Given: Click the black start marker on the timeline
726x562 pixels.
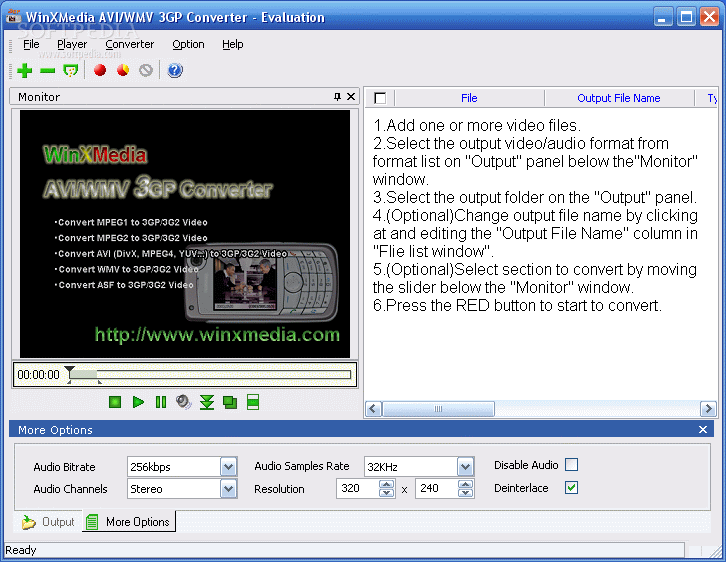Looking at the screenshot, I should [69, 369].
